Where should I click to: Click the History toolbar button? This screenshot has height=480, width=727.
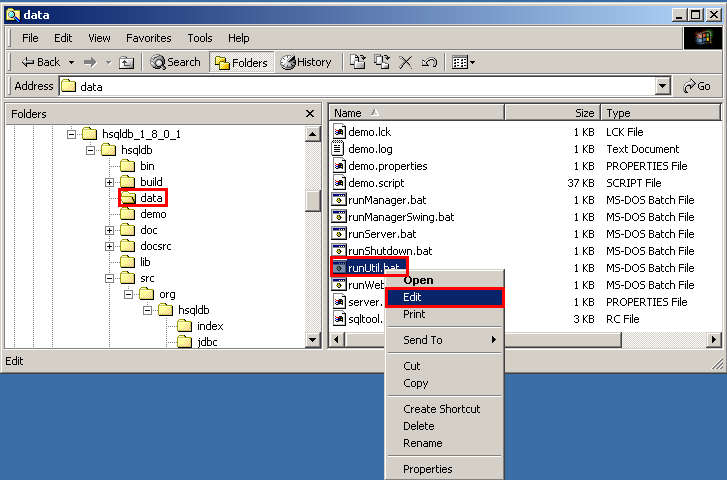coord(306,62)
